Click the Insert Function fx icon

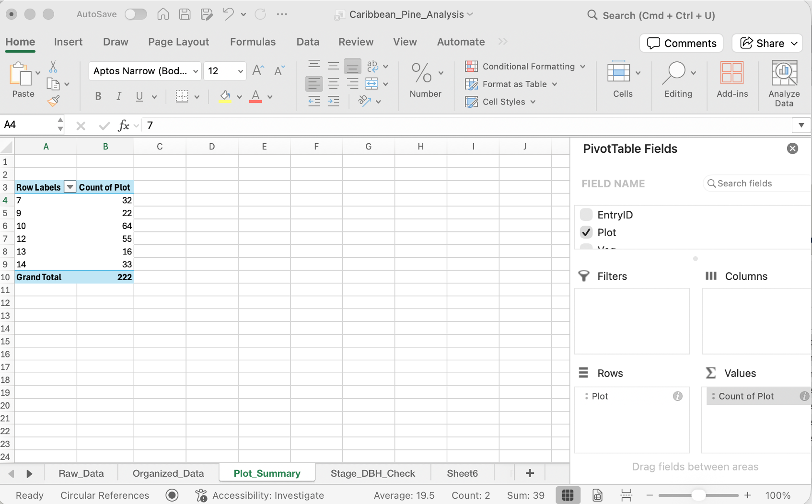tap(123, 126)
